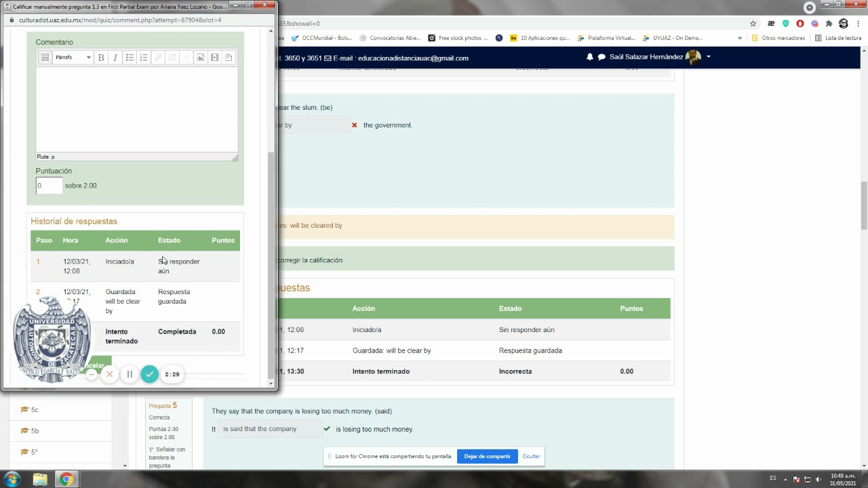Insert media in the comment editor
Viewport: 868px width, 488px height.
pos(215,58)
